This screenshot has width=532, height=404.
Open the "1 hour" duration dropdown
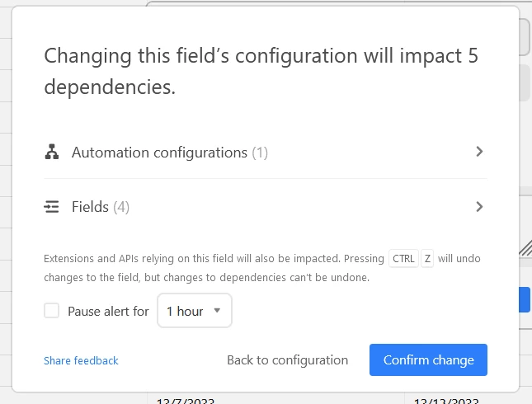pyautogui.click(x=195, y=310)
